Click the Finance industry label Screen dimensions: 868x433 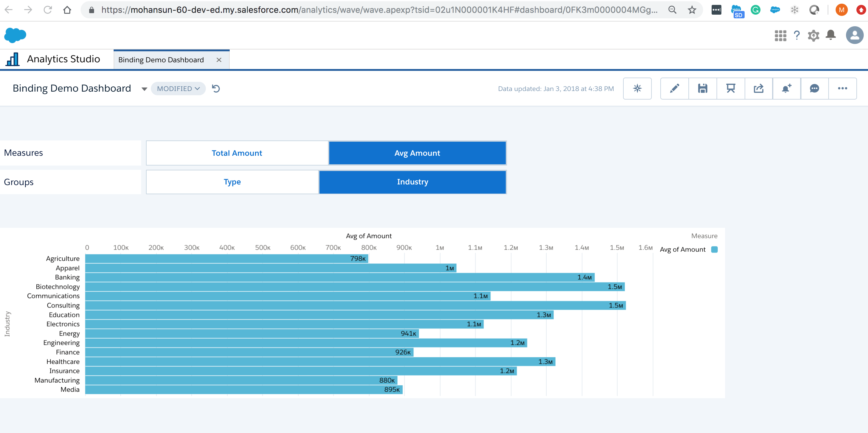click(68, 352)
